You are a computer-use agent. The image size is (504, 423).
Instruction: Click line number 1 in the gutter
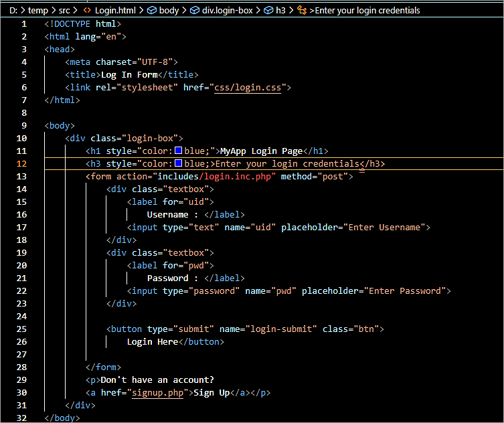pos(24,24)
